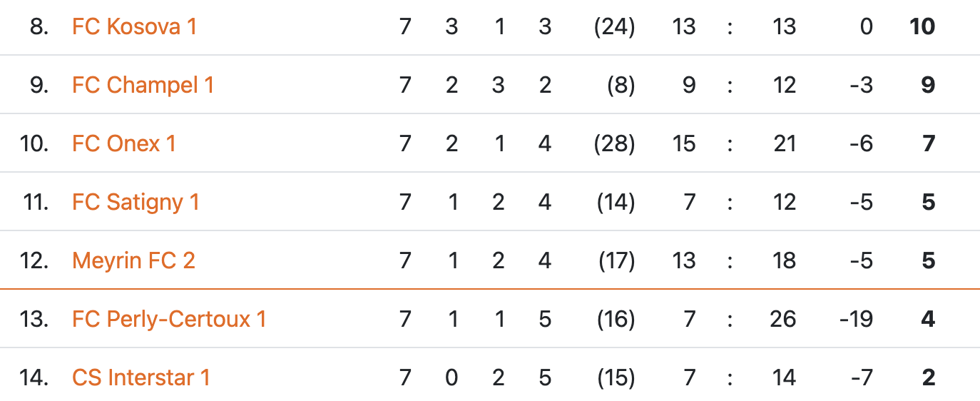This screenshot has width=980, height=401.
Task: Open the Meyrin FC 2 link
Action: coord(133,260)
